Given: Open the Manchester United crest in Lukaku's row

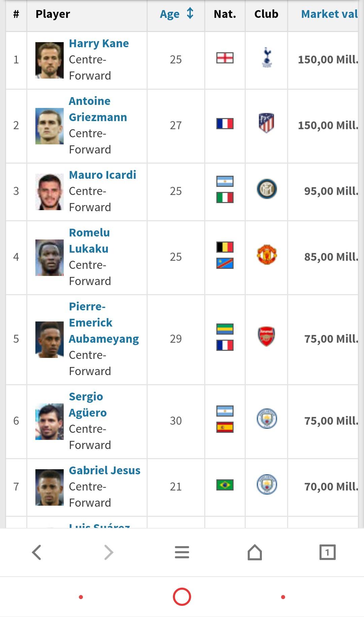Looking at the screenshot, I should pos(267,254).
